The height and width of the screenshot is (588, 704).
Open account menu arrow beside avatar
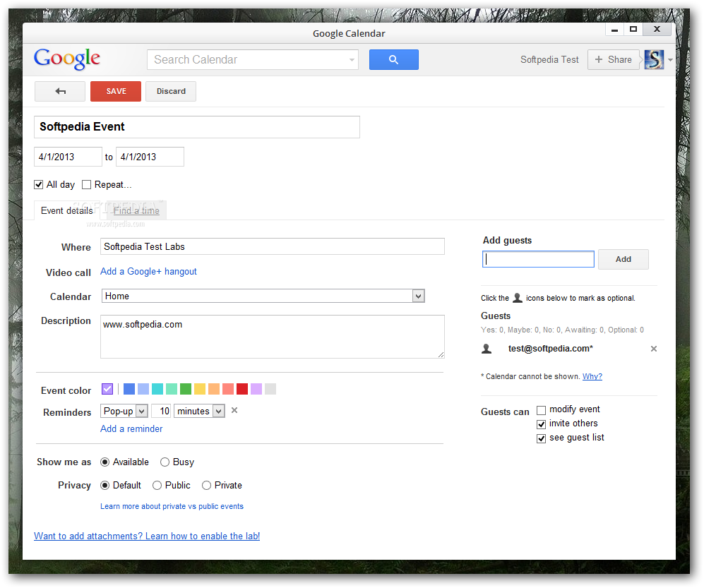670,60
